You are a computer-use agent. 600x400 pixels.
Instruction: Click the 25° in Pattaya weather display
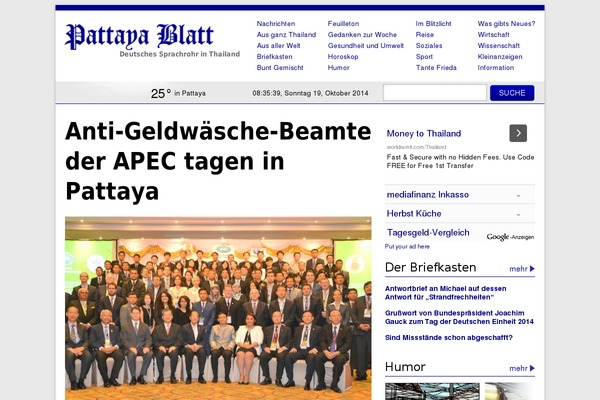click(178, 93)
